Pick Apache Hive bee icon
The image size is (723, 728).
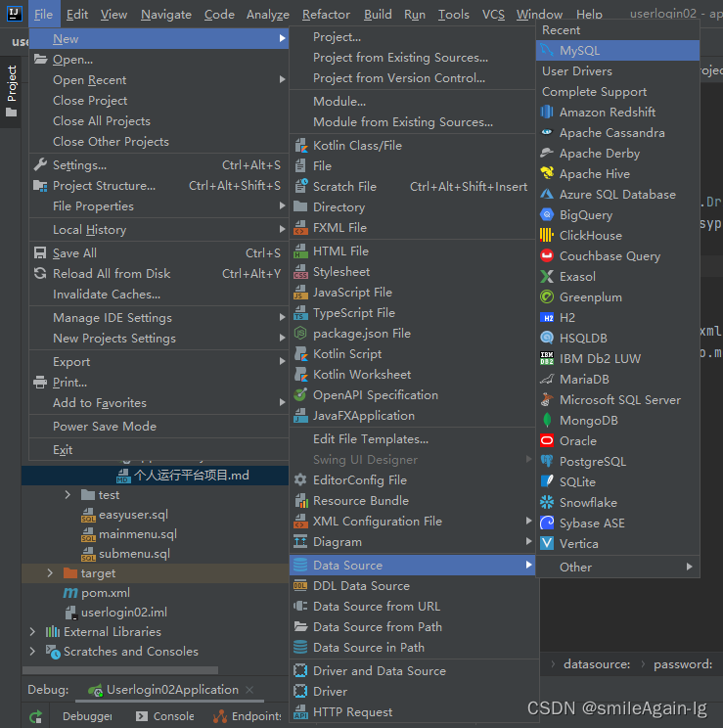pos(547,173)
